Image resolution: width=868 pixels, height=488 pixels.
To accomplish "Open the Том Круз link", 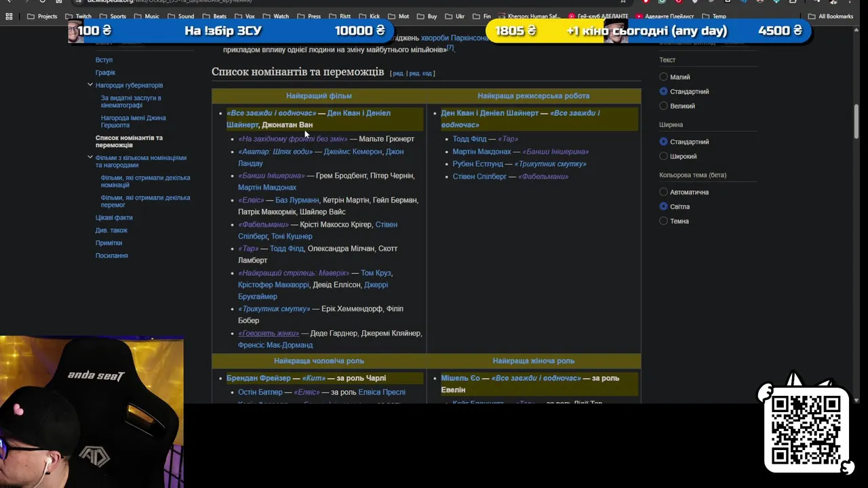I will tap(376, 273).
